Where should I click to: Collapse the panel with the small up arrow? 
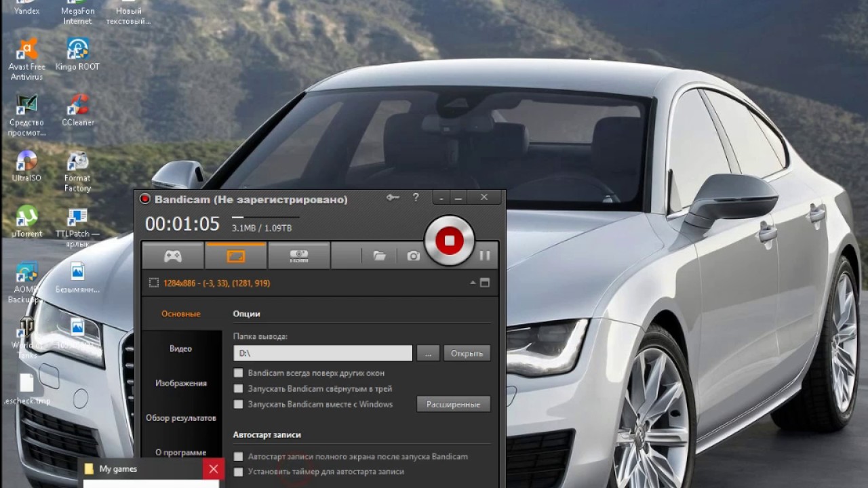pyautogui.click(x=473, y=283)
